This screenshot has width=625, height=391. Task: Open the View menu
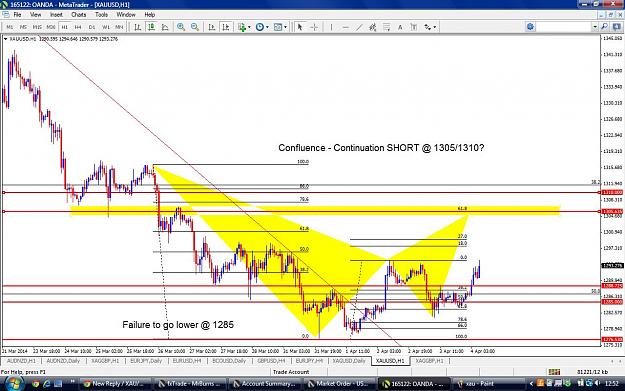pos(35,14)
